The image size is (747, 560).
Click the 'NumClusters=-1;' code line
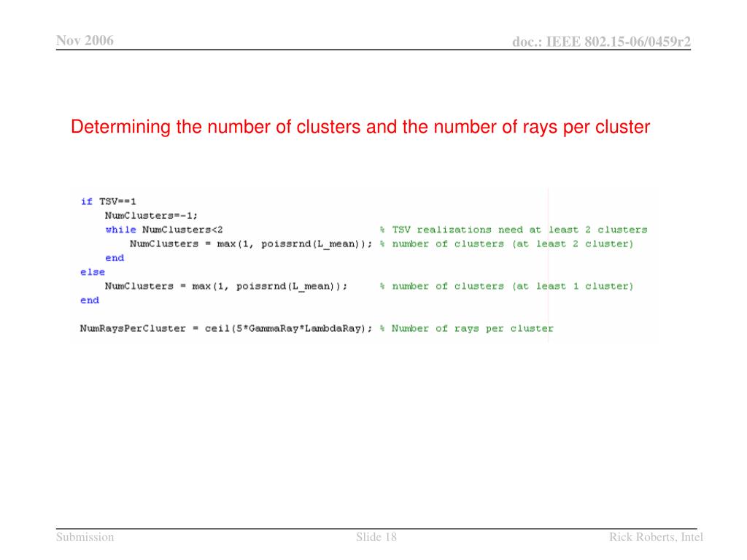151,216
